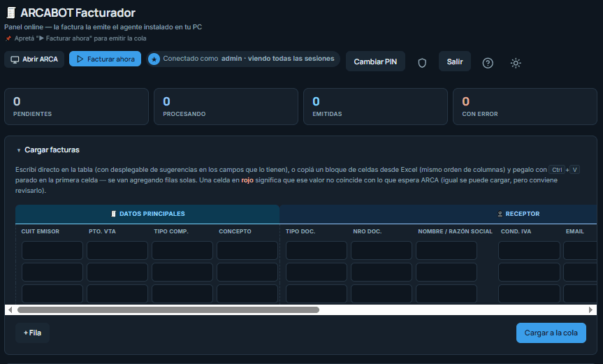Click the Ctrl key hint badge
The image size is (603, 364).
[x=556, y=170]
